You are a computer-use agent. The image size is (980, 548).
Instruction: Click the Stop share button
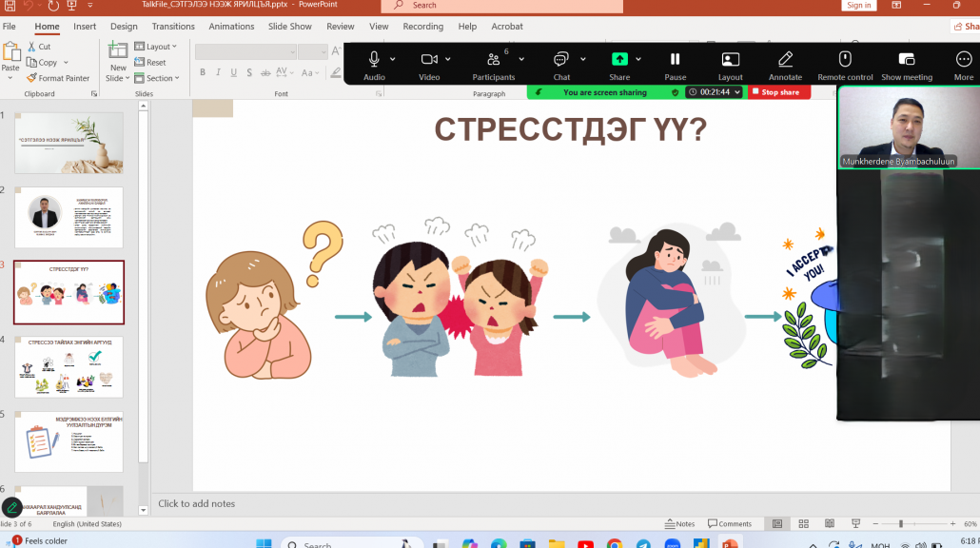(779, 92)
